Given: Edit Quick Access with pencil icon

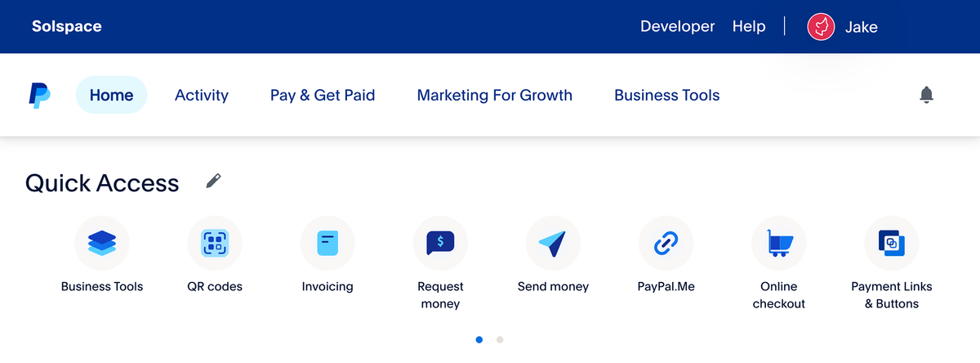Looking at the screenshot, I should tap(213, 181).
